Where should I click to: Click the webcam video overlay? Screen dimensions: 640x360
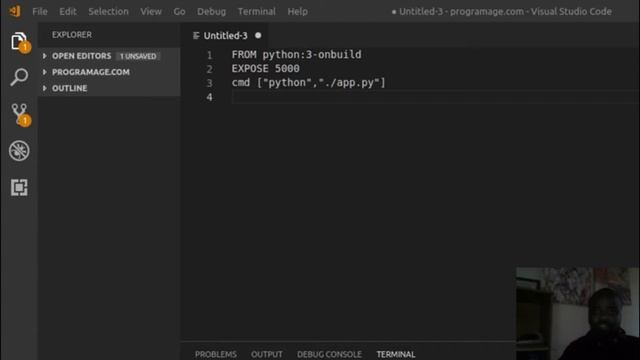point(577,313)
